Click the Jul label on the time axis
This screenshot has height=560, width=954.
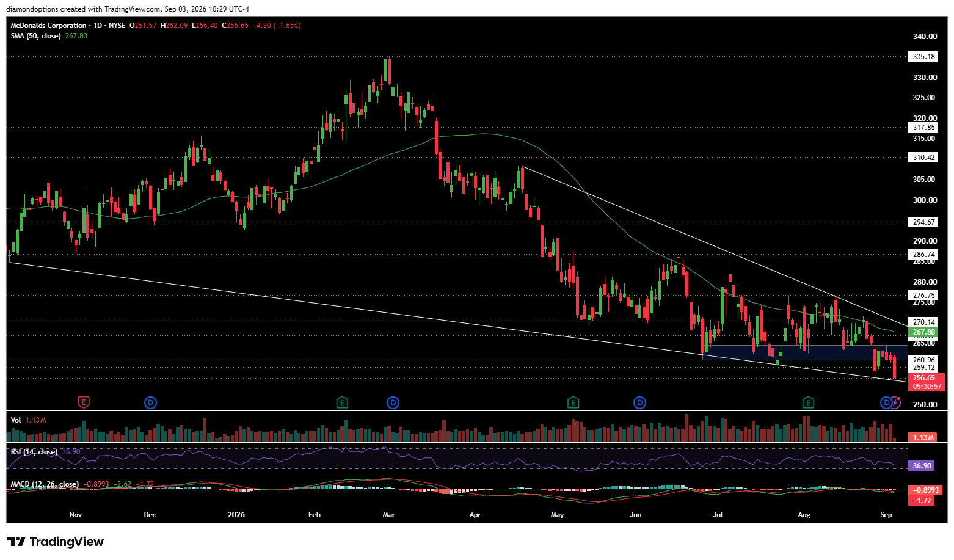point(718,515)
